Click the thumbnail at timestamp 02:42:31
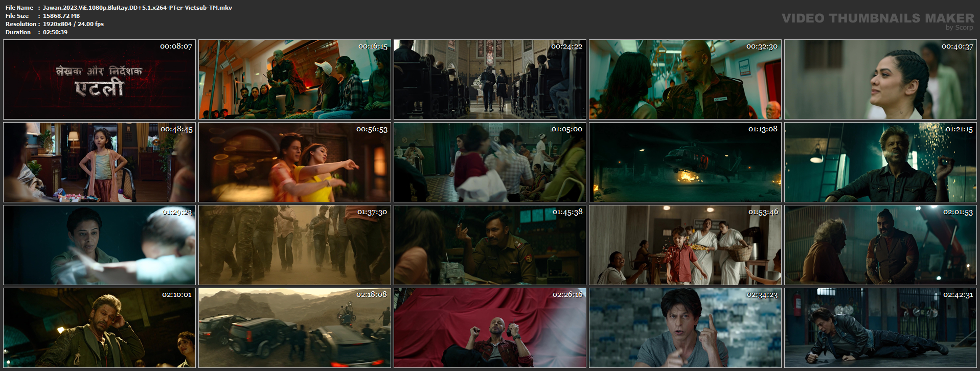This screenshot has width=980, height=371. tap(881, 328)
